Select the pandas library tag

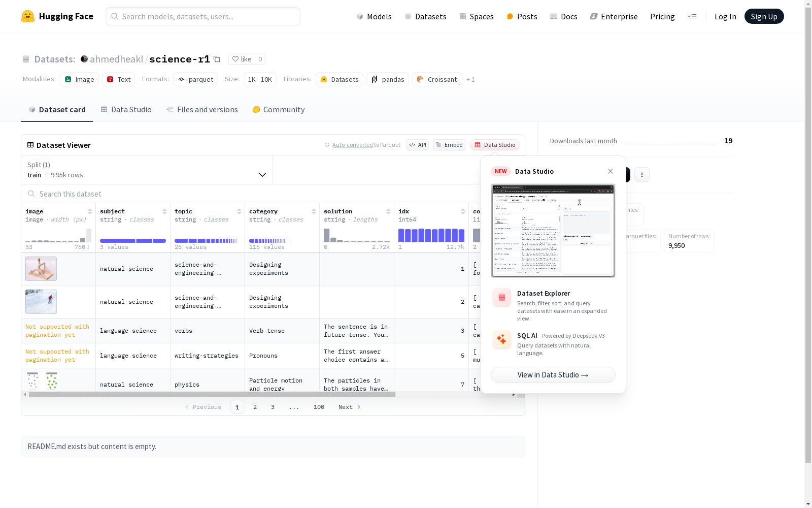coord(388,79)
